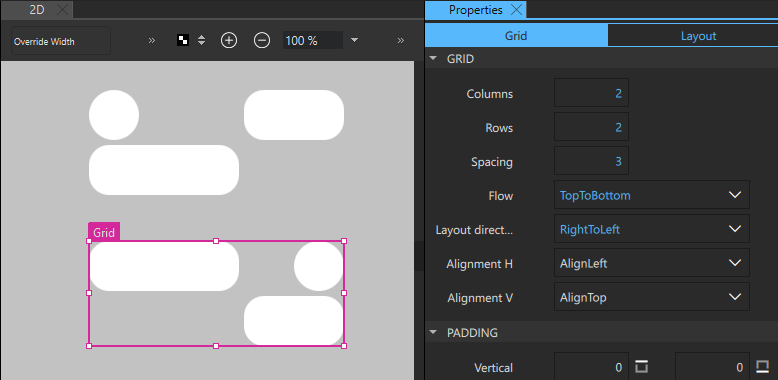
Task: Expand left toolbar overflow chevrons
Action: coord(152,41)
